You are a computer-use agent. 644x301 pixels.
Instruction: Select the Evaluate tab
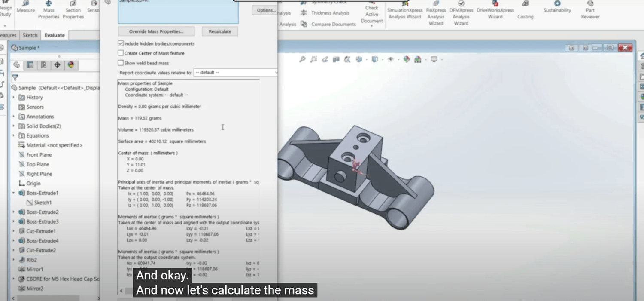tap(55, 35)
